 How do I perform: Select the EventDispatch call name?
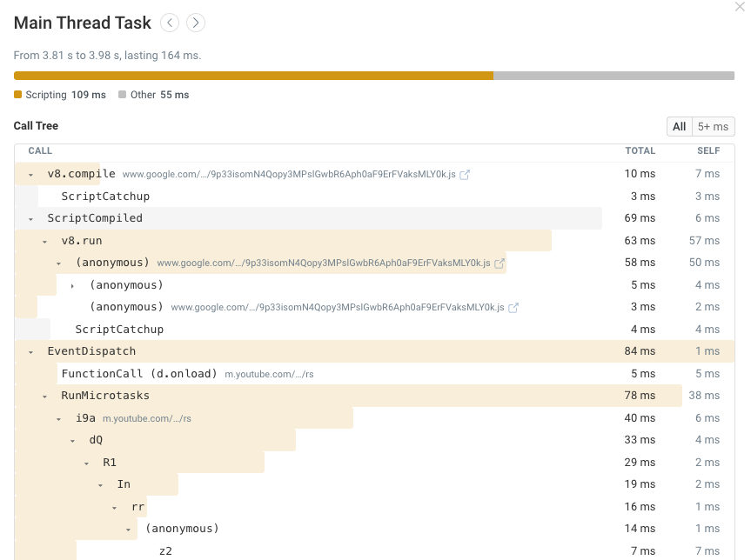91,351
